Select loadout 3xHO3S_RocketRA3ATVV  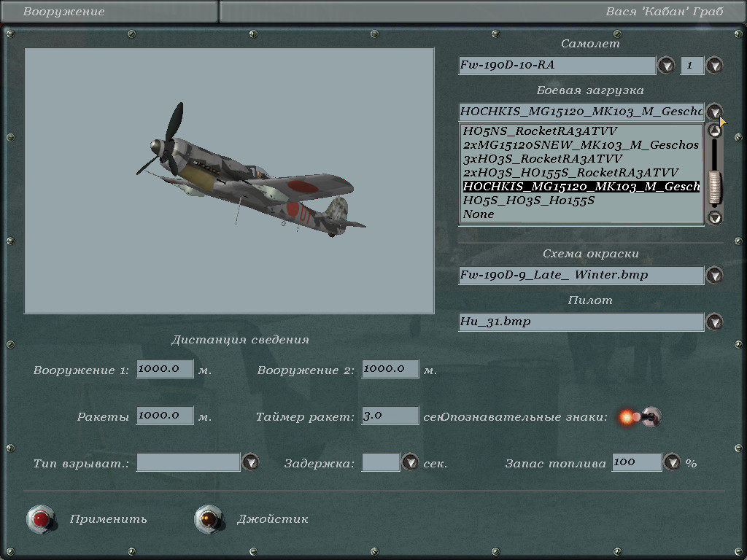[581, 158]
